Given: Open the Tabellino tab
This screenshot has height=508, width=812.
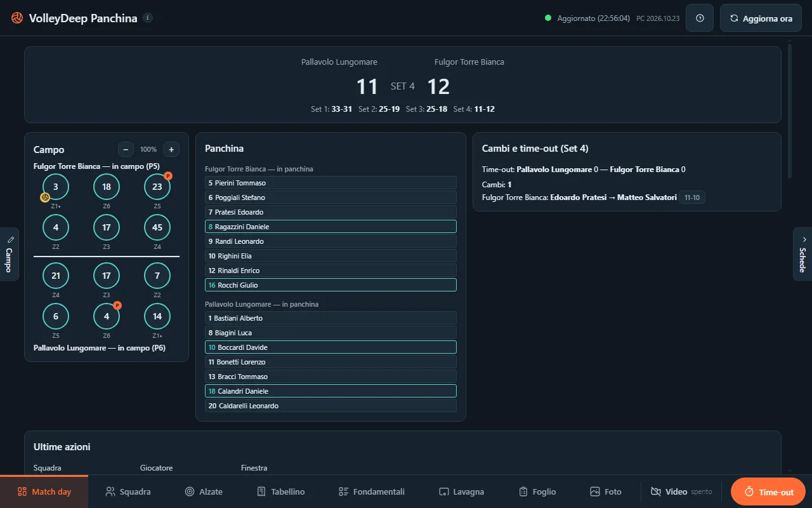Looking at the screenshot, I should (281, 491).
